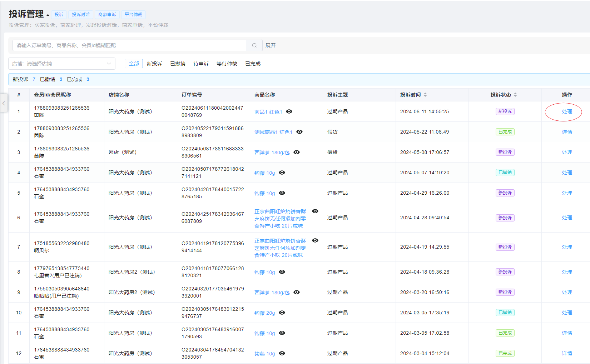The height and width of the screenshot is (364, 590).
Task: Click 处理 for row 10 complaint
Action: click(x=567, y=313)
